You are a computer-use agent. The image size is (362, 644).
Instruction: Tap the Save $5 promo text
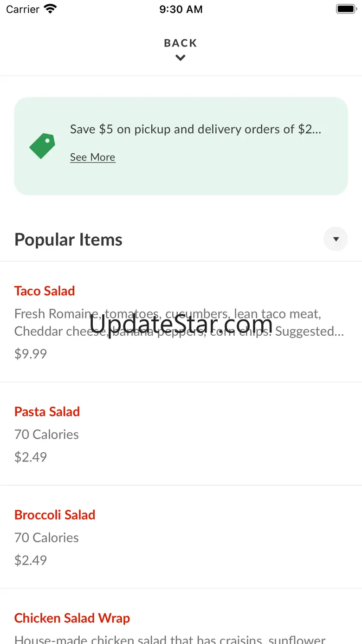[195, 129]
